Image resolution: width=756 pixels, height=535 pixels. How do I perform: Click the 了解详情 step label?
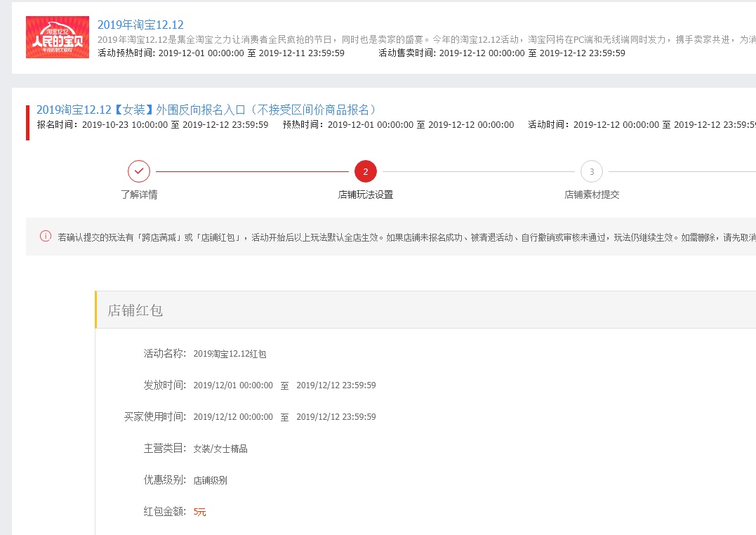[x=139, y=194]
